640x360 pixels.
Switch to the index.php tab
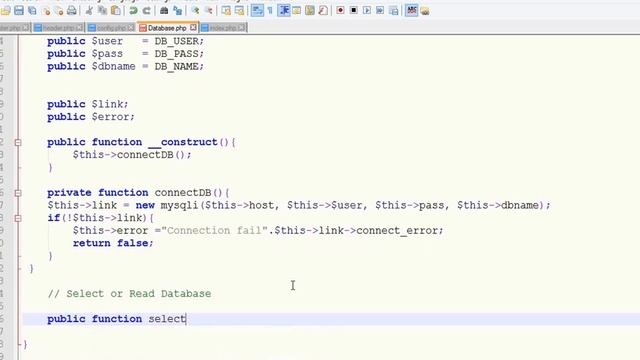(x=223, y=28)
